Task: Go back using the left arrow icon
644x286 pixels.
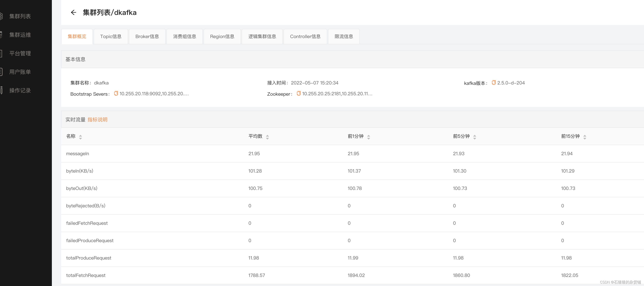Action: point(73,13)
